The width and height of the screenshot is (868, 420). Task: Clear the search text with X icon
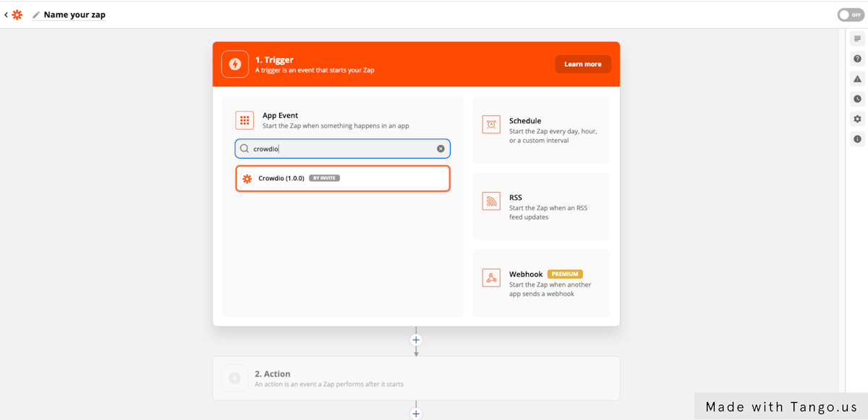(x=441, y=148)
